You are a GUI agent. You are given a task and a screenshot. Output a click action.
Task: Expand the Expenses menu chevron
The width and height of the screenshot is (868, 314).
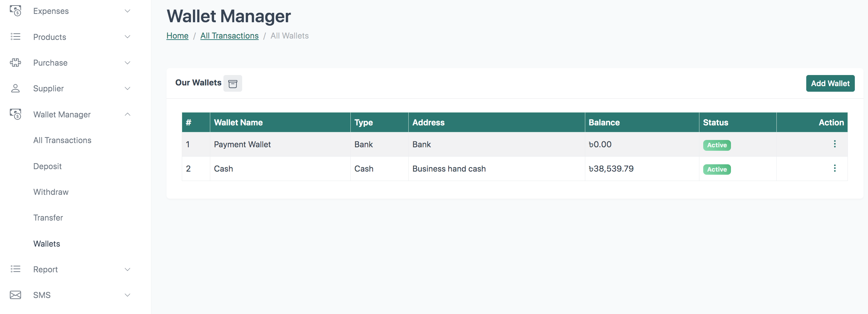coord(127,11)
